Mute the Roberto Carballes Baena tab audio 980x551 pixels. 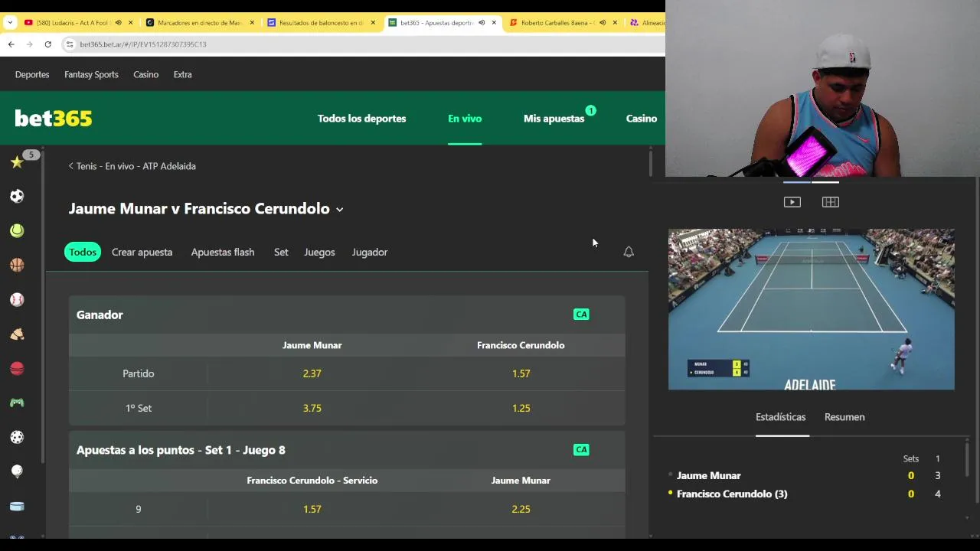pyautogui.click(x=603, y=23)
